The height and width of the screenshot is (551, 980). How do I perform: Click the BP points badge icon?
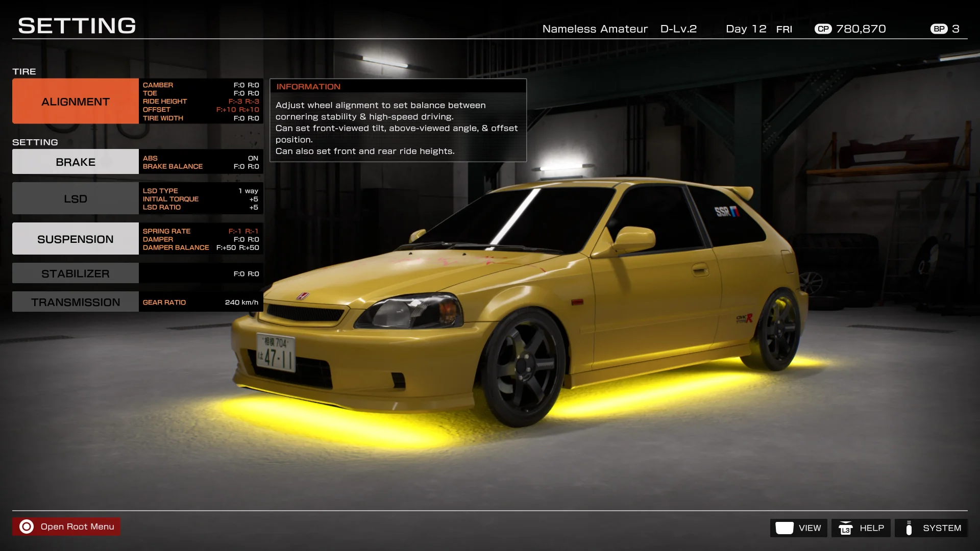click(x=939, y=29)
